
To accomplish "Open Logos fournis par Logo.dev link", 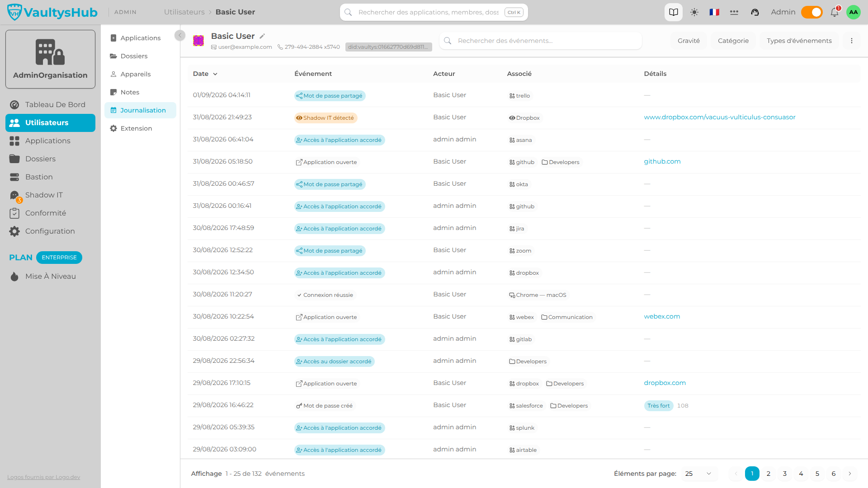I will point(43,477).
